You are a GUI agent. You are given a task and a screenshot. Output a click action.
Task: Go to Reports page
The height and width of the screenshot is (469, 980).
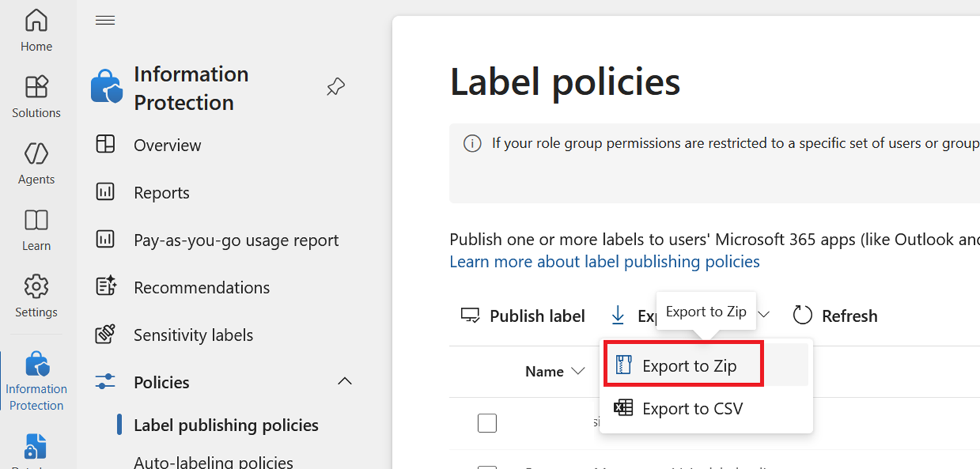pos(161,193)
